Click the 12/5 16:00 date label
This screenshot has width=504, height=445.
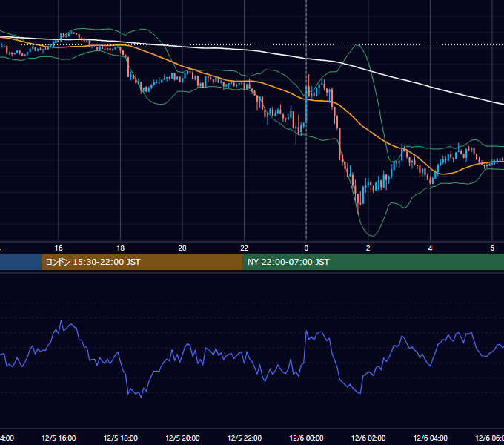click(59, 438)
